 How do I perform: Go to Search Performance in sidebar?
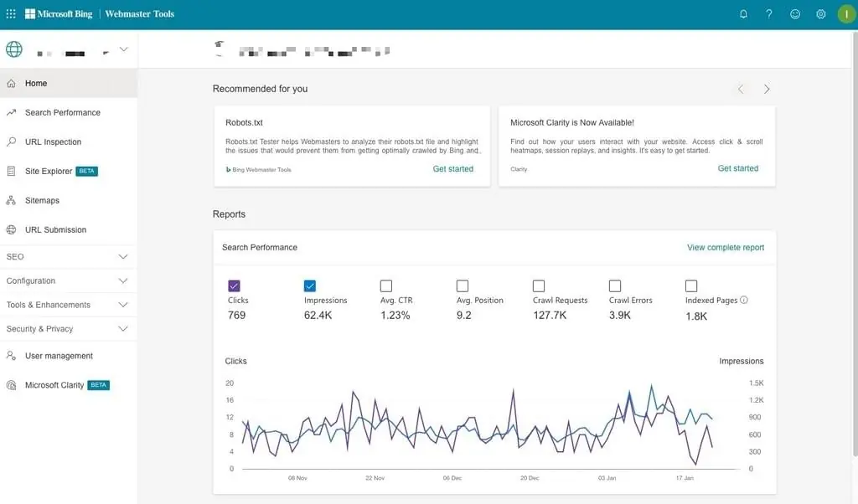point(62,113)
